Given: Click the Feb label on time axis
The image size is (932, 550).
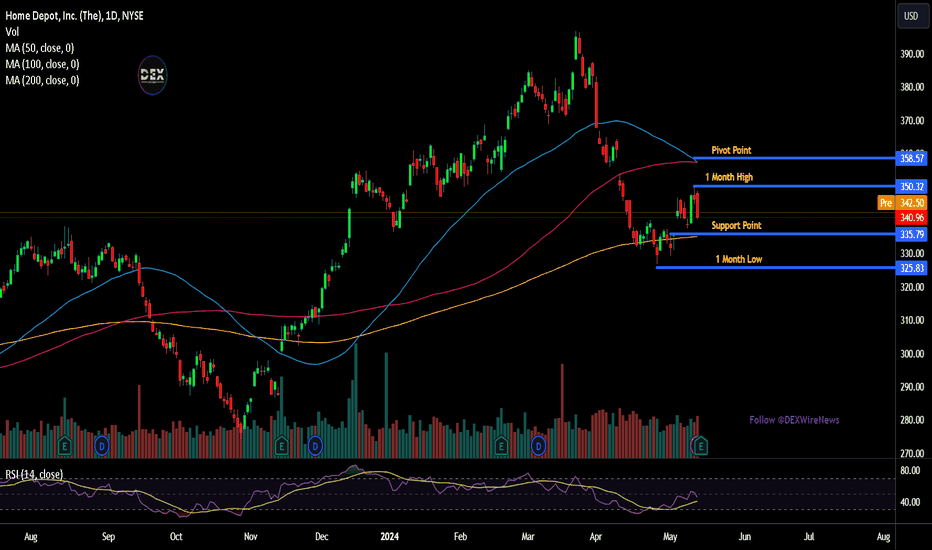Looking at the screenshot, I should 460,536.
